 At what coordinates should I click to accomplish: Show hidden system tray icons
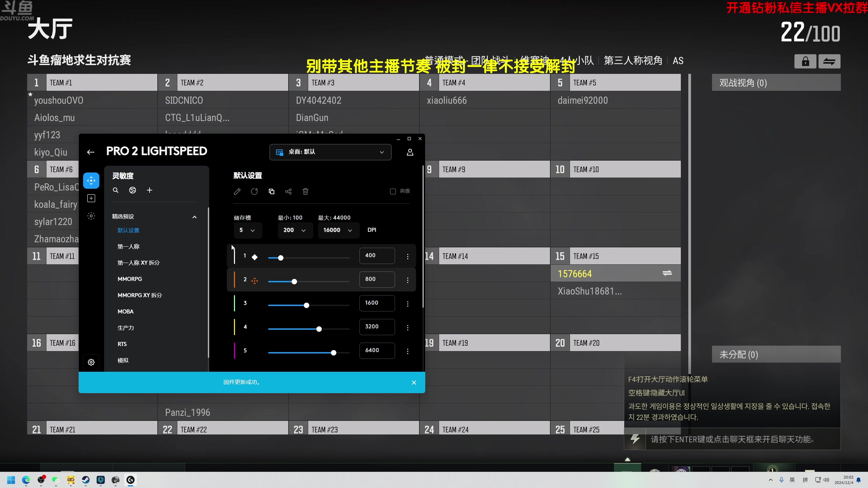coord(771,480)
